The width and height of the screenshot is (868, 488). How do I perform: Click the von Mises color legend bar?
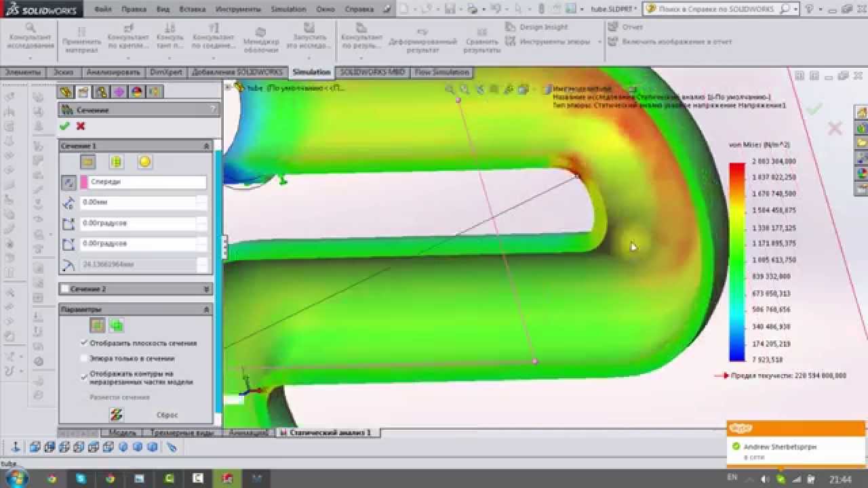tap(736, 262)
